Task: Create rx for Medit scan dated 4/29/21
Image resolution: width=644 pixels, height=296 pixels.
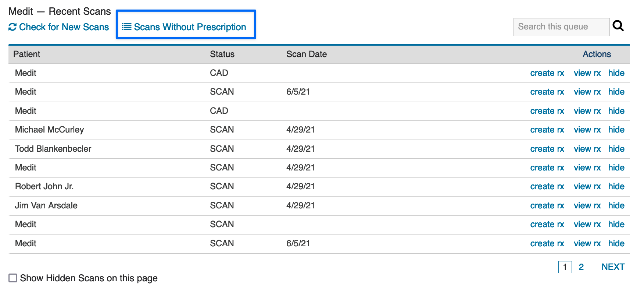Action: [547, 168]
